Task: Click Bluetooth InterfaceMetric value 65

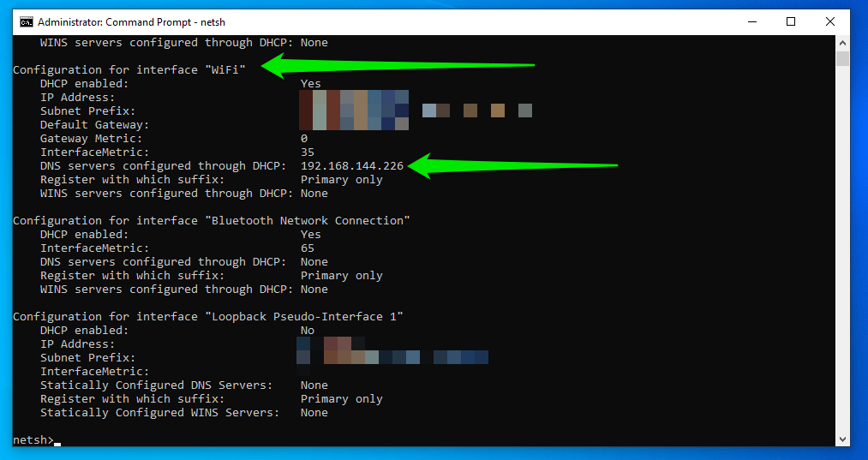Action: click(x=308, y=248)
